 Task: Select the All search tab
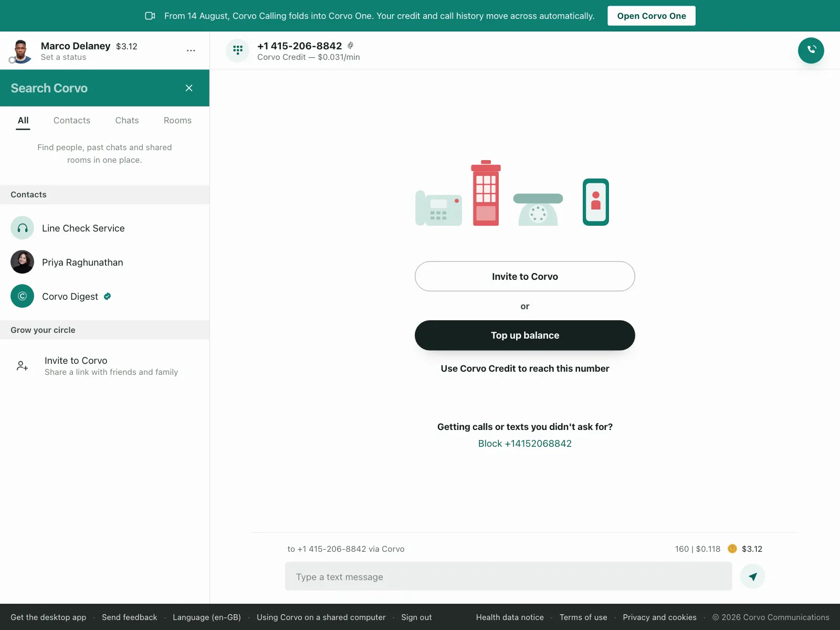[x=23, y=120]
